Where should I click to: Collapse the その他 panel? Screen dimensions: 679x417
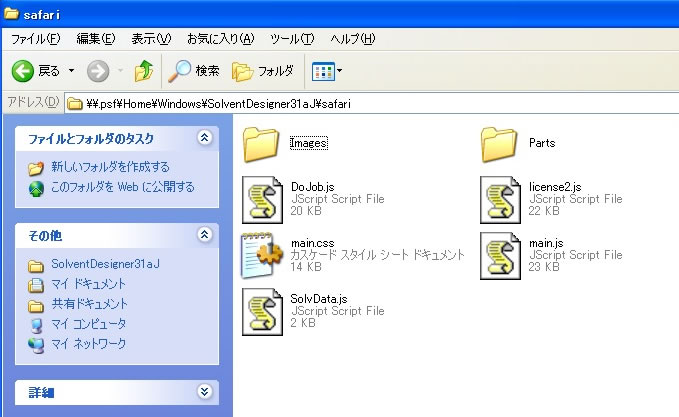[x=204, y=235]
